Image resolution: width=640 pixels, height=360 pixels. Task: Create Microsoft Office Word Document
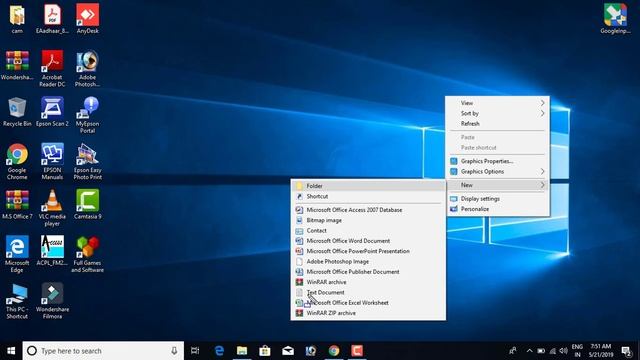click(368, 240)
